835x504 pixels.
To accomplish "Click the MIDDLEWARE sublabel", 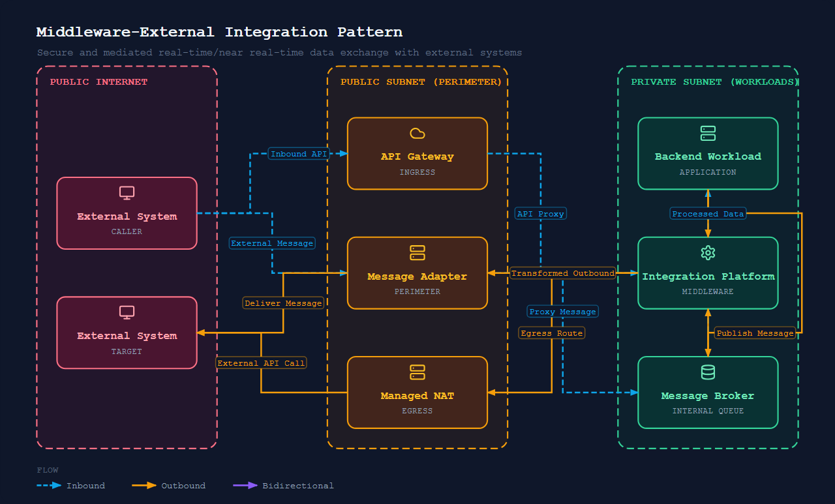I will [708, 292].
